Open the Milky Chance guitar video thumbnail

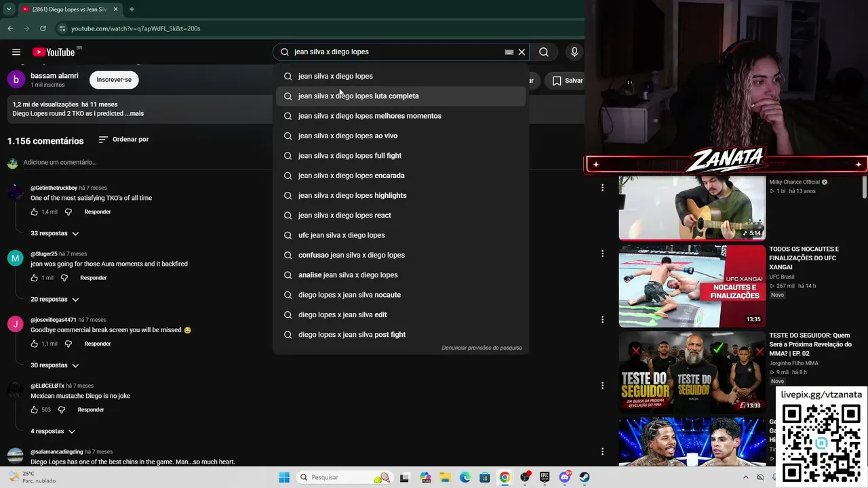[692, 209]
